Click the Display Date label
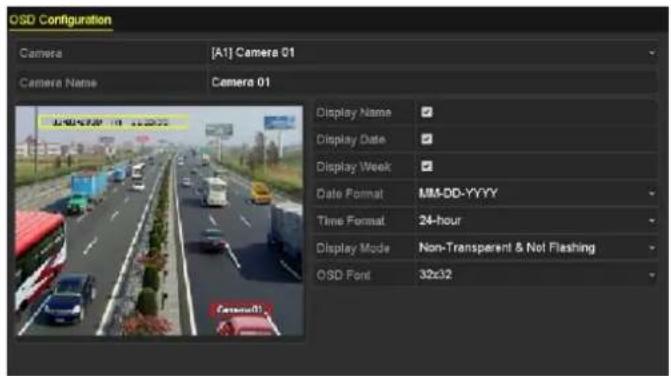This screenshot has width=671, height=376. (x=350, y=140)
